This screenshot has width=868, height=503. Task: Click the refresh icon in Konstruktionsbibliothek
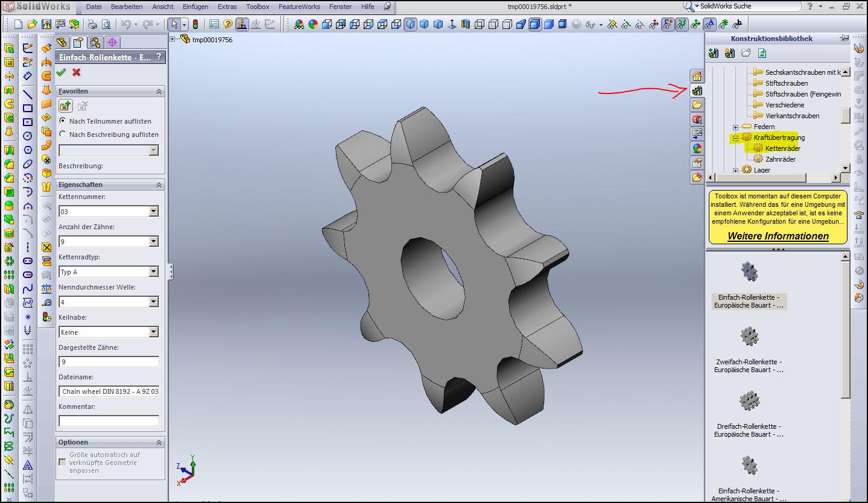[x=762, y=53]
